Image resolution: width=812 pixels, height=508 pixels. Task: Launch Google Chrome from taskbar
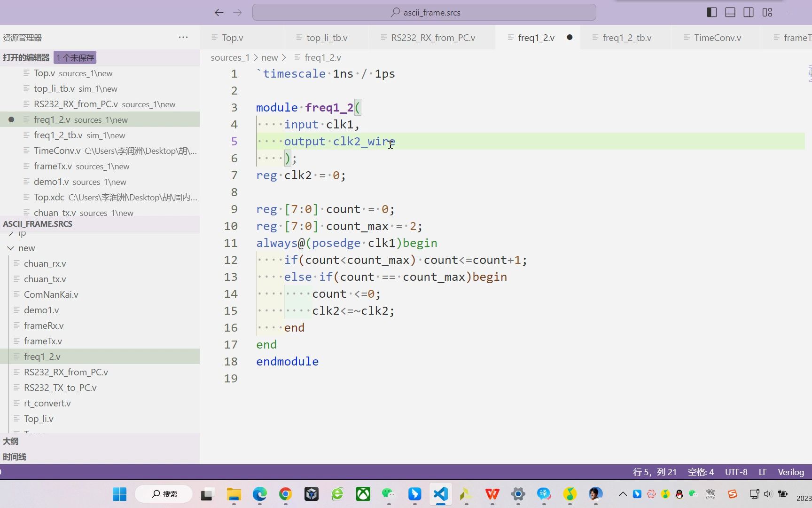(285, 494)
